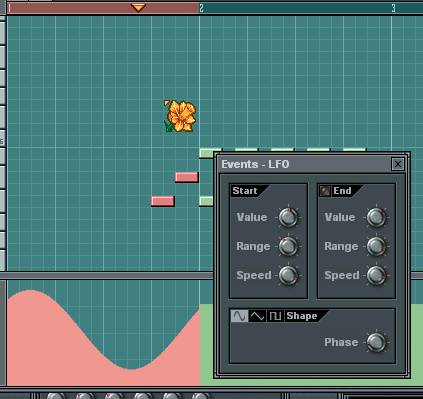Screen dimensions: 423x399
Task: Select the lower pink note in bar 1
Action: click(163, 201)
